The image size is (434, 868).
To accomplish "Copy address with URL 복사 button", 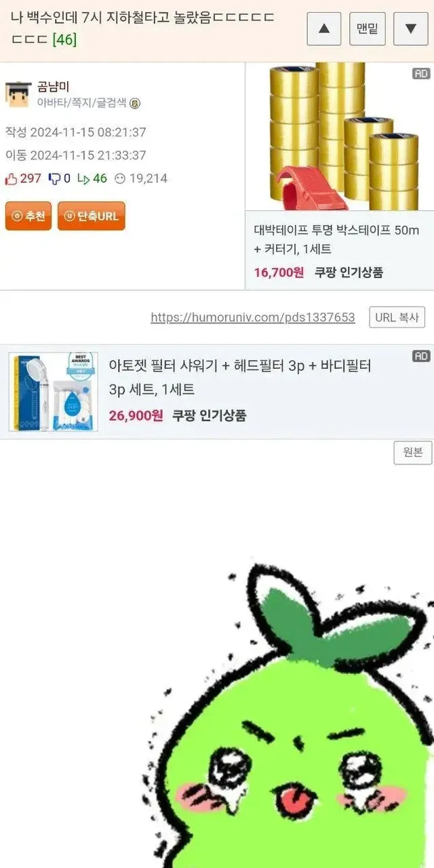I will [397, 317].
